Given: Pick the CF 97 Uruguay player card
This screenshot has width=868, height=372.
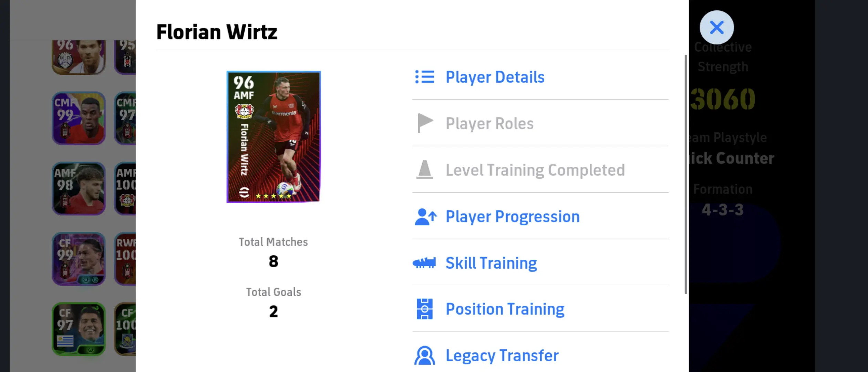Looking at the screenshot, I should coord(79,329).
